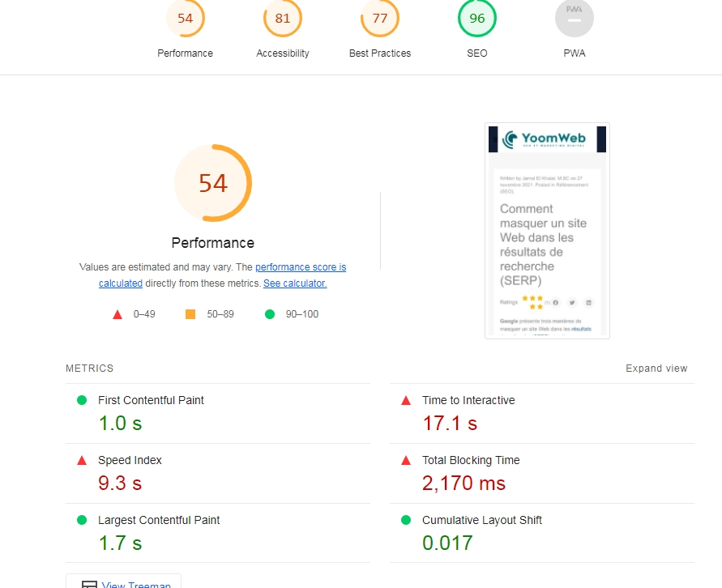Click the green circle beside First Contentful Paint
Screen dimensions: 722x588
tap(81, 400)
